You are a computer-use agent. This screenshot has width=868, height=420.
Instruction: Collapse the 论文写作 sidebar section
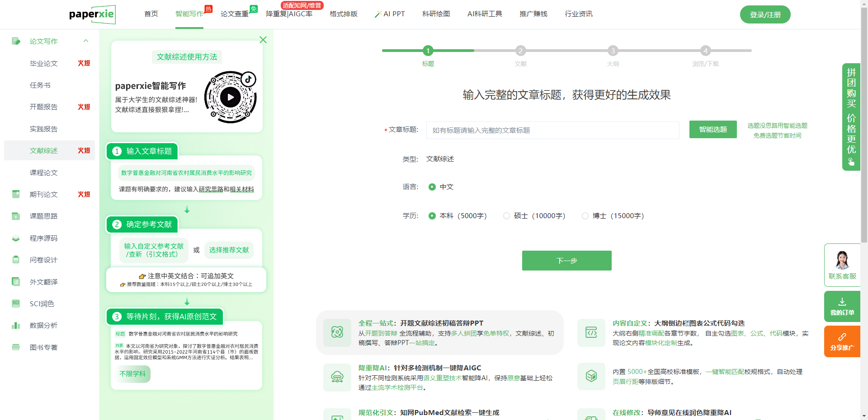point(86,41)
